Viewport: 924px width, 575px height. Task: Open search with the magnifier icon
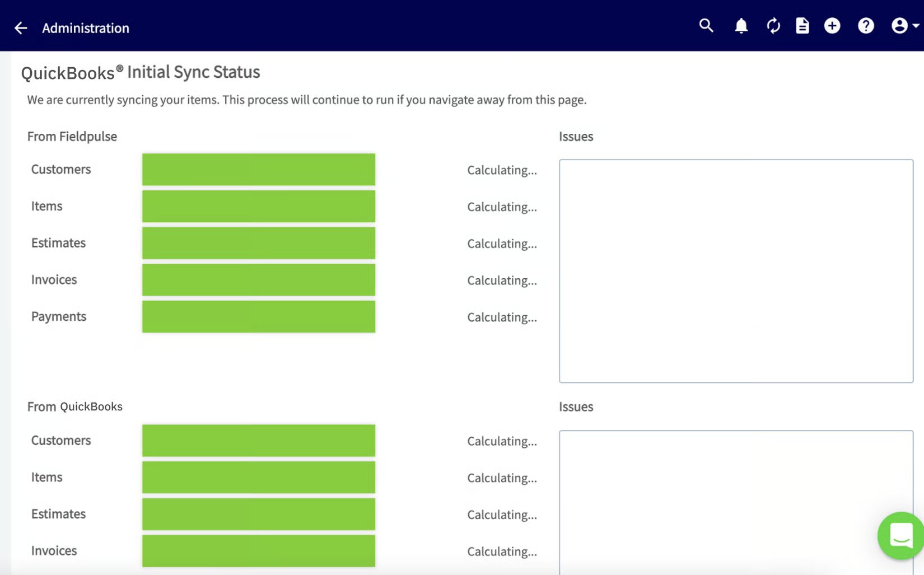click(706, 26)
